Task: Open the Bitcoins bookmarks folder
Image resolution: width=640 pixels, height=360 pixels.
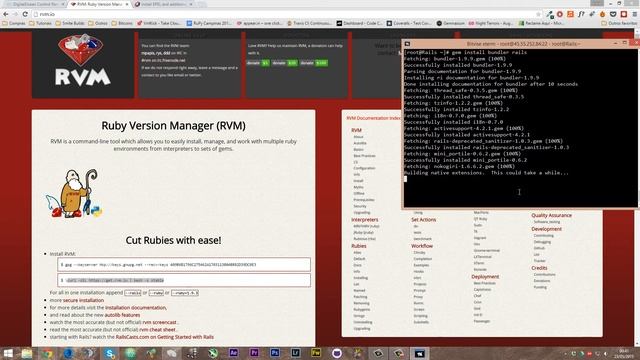Action: tap(122, 23)
